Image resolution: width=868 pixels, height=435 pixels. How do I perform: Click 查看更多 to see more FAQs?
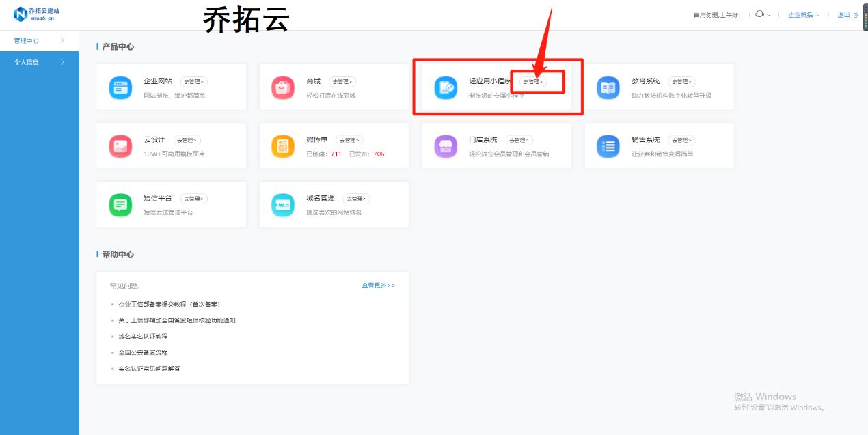(375, 285)
